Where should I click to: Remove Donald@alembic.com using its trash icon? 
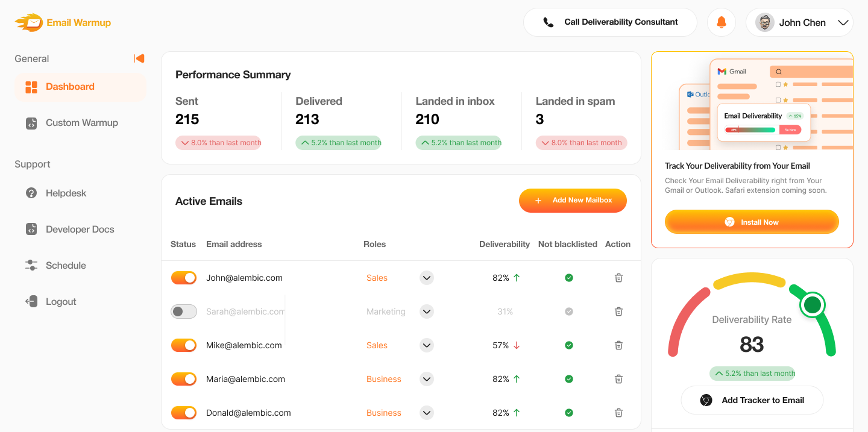pos(618,413)
